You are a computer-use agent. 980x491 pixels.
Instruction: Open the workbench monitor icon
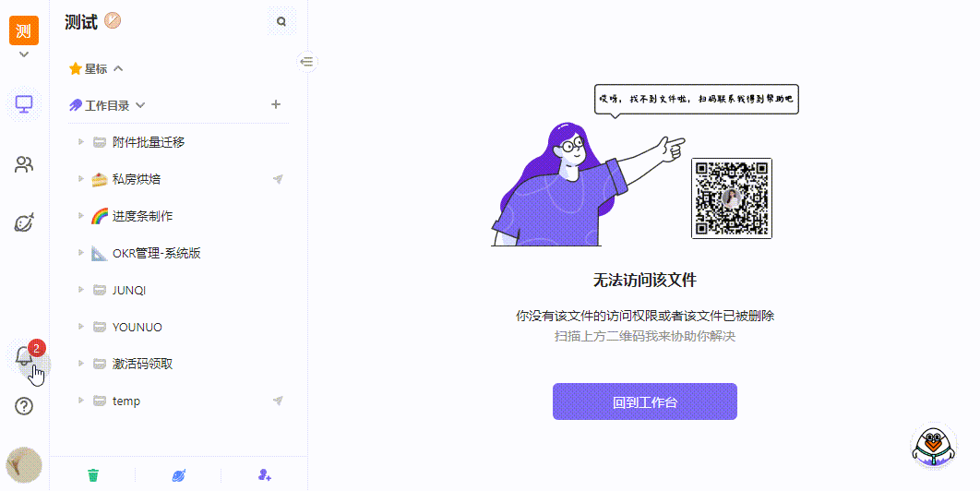pos(24,103)
